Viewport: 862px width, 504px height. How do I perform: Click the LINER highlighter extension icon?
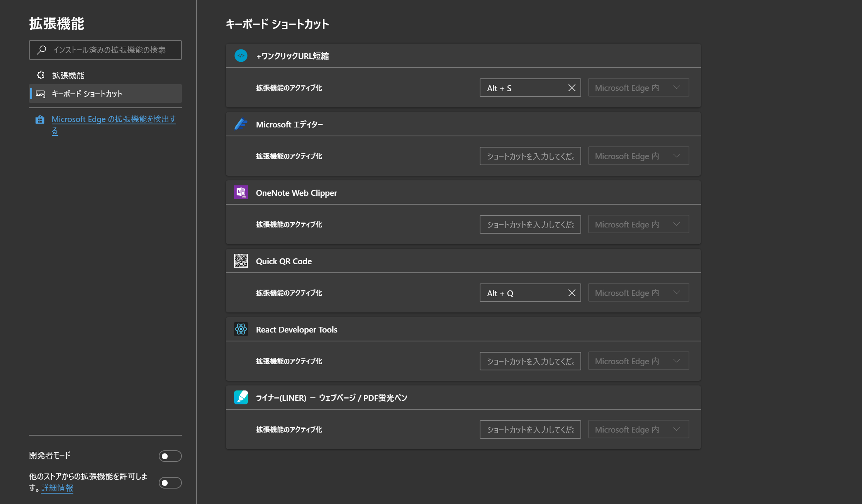tap(241, 397)
